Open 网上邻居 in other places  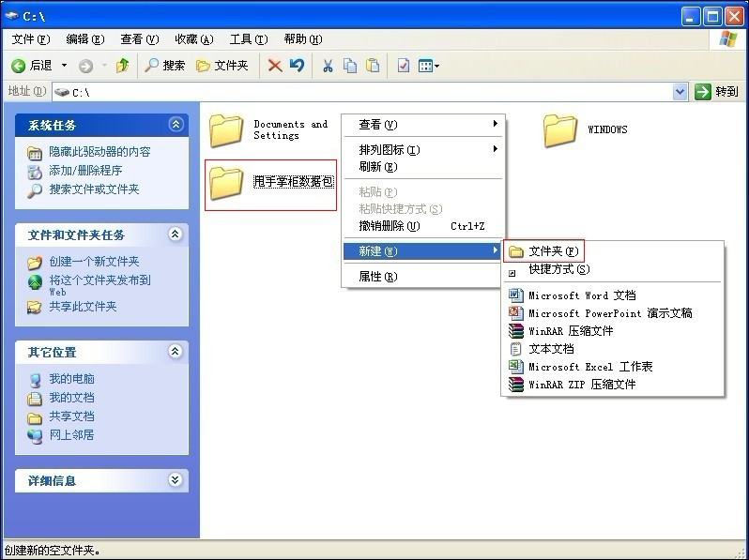click(x=71, y=435)
